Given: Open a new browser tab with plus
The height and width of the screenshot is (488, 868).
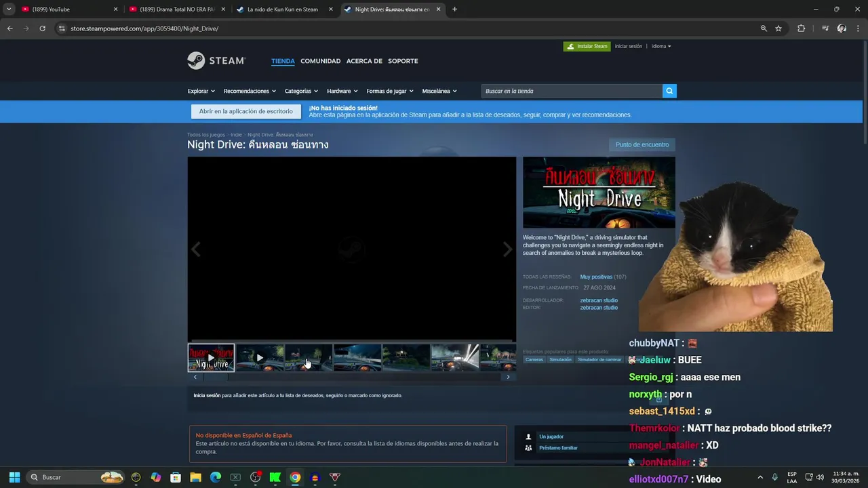Looking at the screenshot, I should click(454, 9).
